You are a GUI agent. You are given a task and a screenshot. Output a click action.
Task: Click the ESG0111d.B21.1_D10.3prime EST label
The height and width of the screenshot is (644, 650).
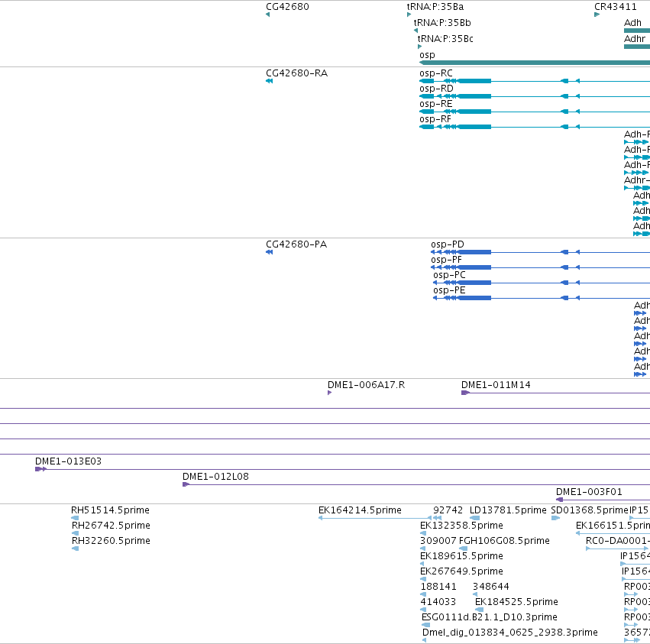489,617
